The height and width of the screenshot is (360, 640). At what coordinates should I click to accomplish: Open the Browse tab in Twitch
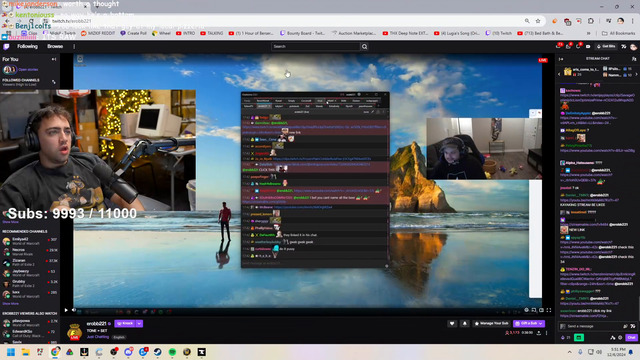(x=55, y=47)
